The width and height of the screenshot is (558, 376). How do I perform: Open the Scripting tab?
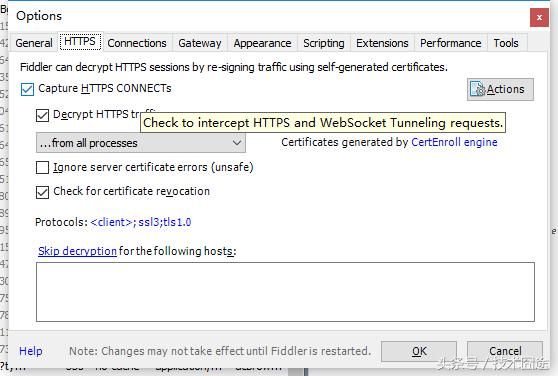(x=323, y=43)
